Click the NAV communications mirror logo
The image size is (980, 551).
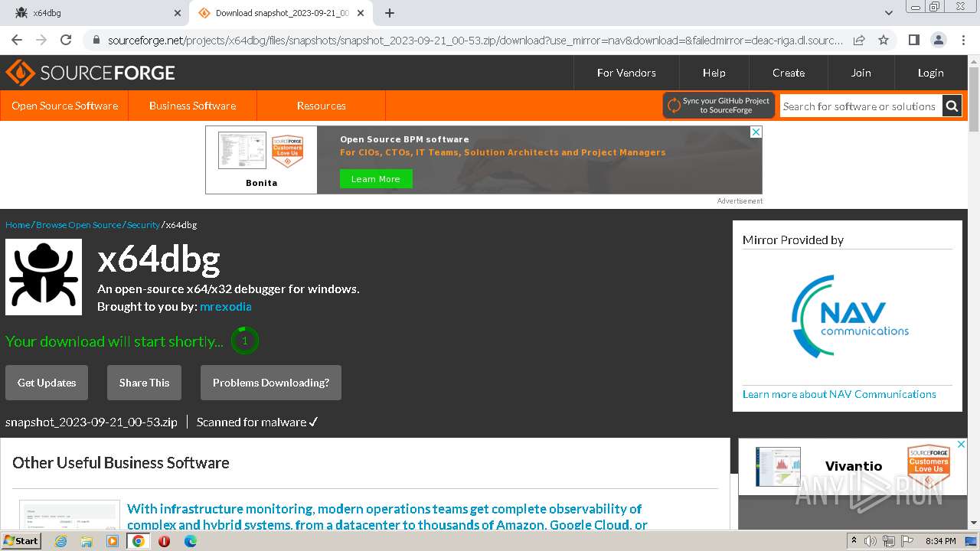point(850,317)
